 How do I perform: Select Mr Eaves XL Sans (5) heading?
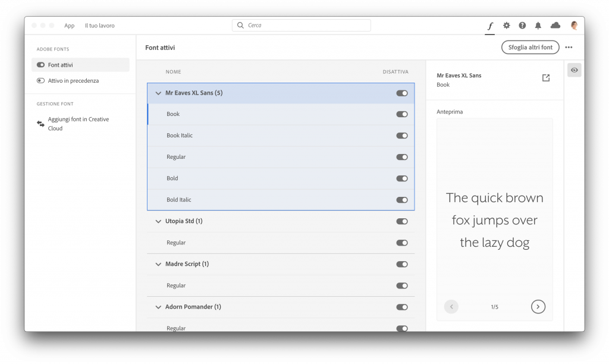(x=194, y=93)
